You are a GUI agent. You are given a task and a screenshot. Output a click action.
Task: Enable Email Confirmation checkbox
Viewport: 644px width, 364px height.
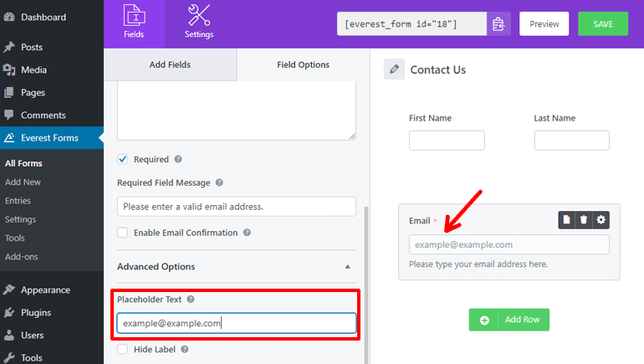pyautogui.click(x=123, y=233)
